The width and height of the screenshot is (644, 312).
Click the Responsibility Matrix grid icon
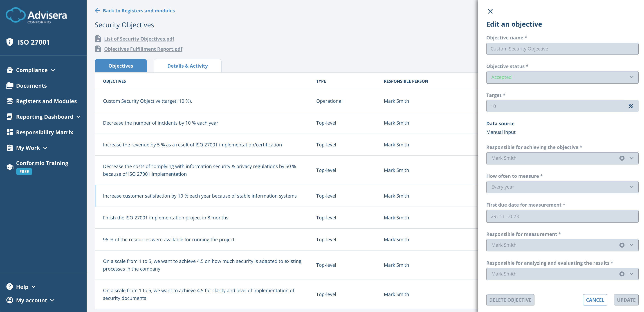pyautogui.click(x=9, y=132)
